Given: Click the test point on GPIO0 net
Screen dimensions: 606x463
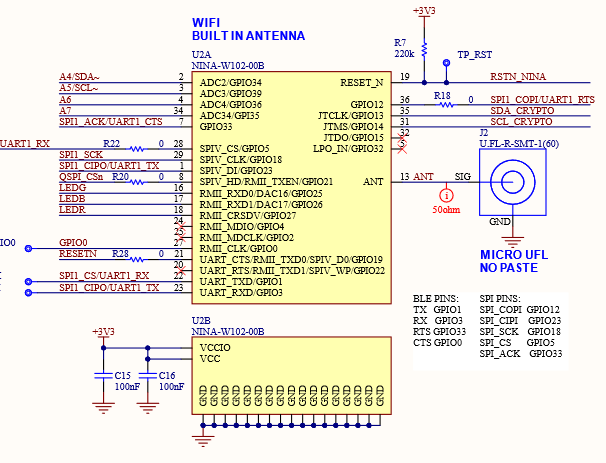Looking at the screenshot, I should coord(28,249).
